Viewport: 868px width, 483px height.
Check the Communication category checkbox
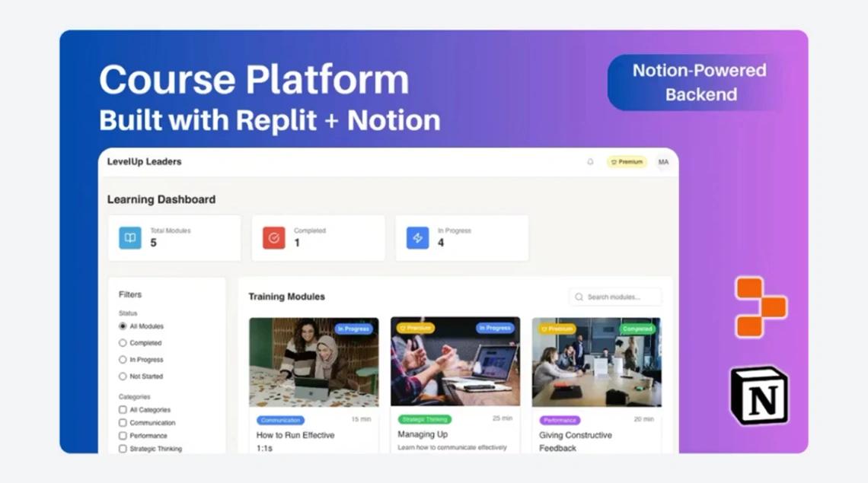point(123,423)
